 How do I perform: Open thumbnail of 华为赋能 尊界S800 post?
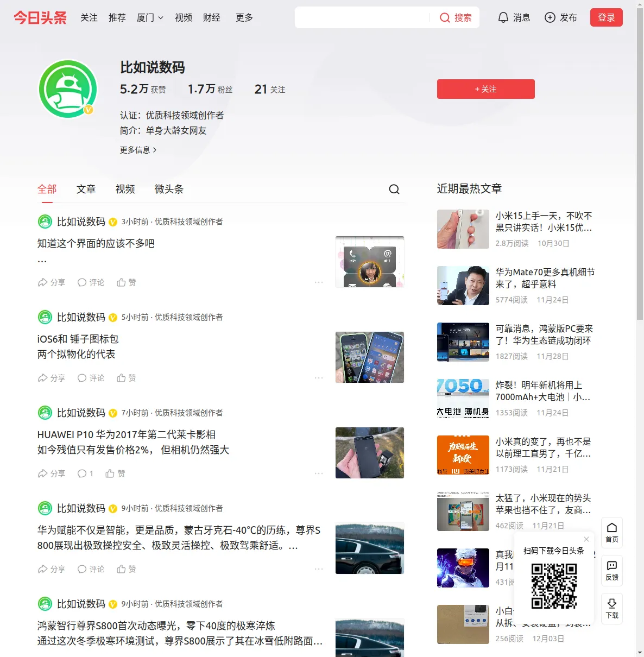click(370, 548)
